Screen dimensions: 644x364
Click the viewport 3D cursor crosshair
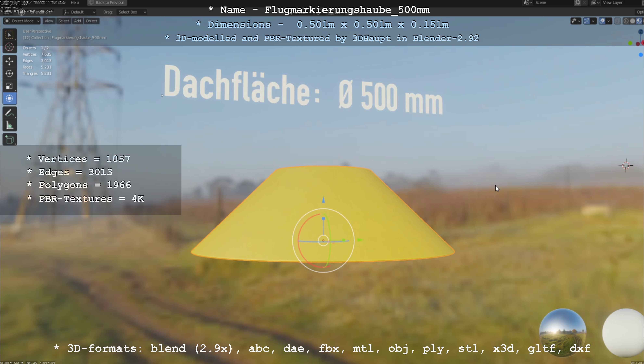coord(625,165)
